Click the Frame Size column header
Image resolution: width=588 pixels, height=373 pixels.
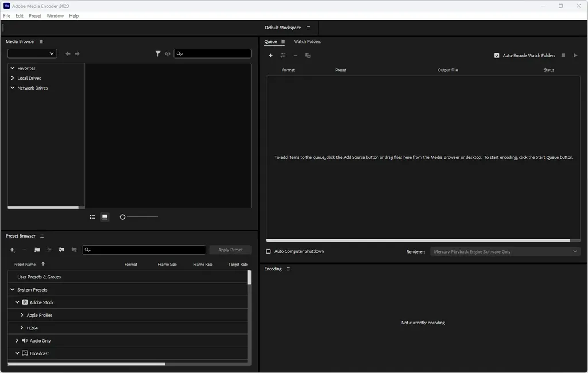pyautogui.click(x=167, y=265)
